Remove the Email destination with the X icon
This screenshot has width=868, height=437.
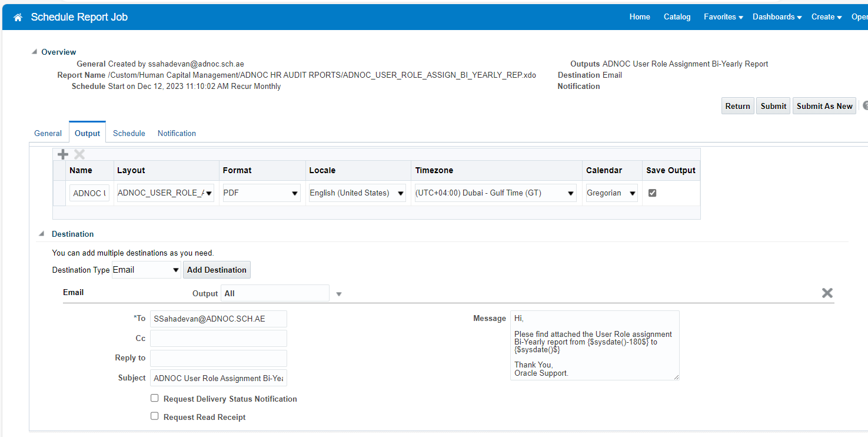click(x=827, y=292)
